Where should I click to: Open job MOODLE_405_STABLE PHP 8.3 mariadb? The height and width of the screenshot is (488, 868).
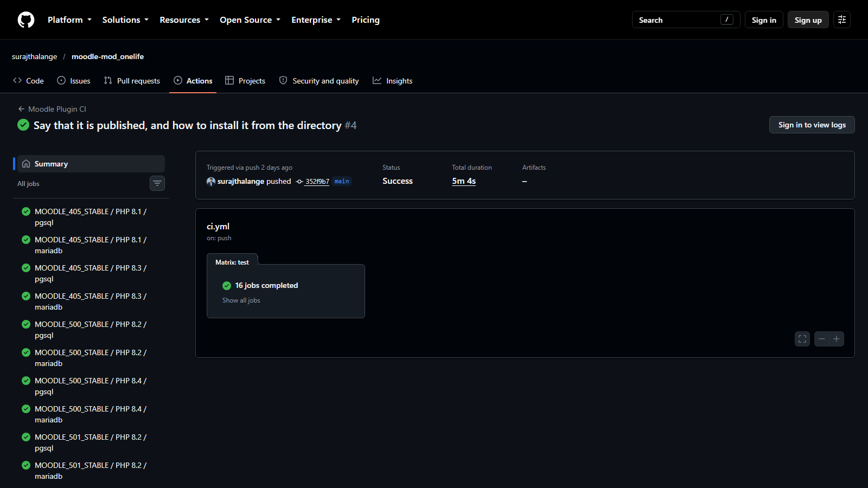tap(91, 301)
